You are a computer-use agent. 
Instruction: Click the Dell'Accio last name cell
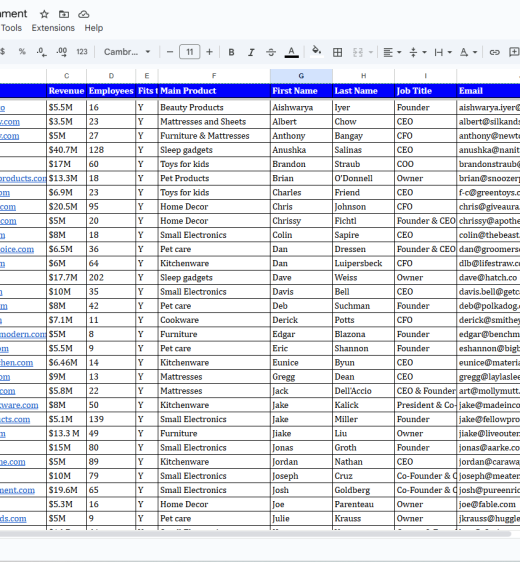tap(363, 391)
